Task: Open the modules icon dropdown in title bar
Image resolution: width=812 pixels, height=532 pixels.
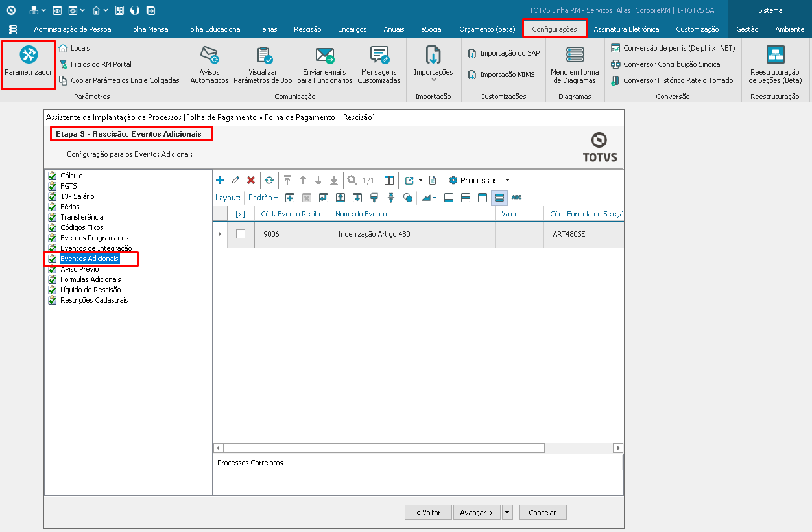Action: tap(43, 10)
